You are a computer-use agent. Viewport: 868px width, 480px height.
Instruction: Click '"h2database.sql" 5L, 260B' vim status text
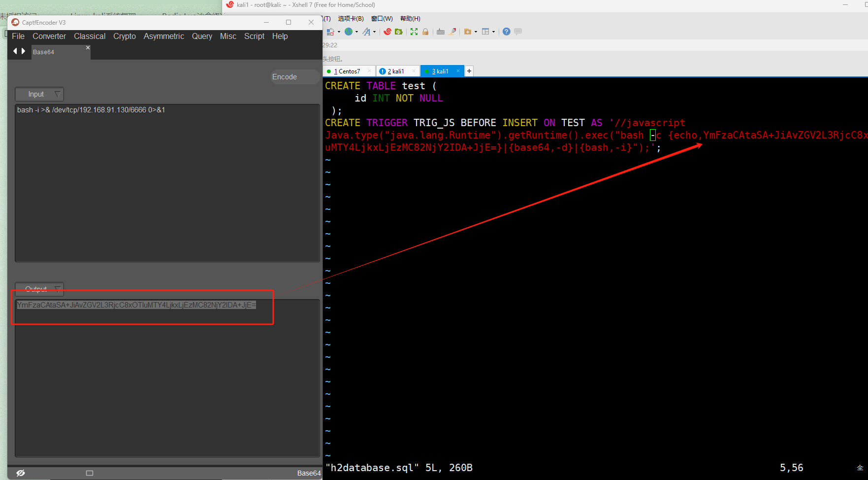pos(399,468)
